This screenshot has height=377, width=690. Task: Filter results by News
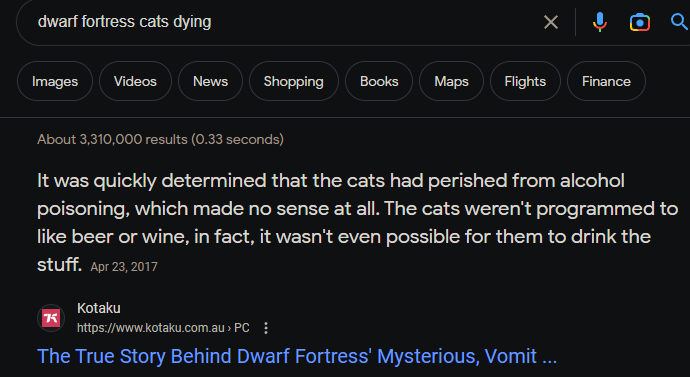click(x=210, y=81)
